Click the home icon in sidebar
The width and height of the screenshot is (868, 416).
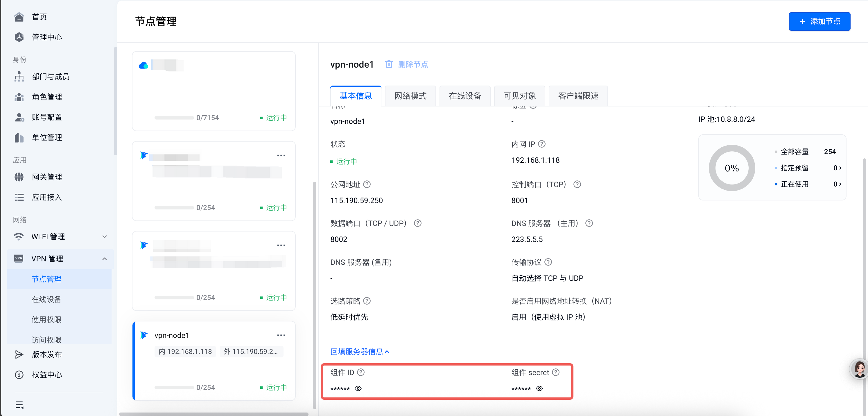(x=19, y=17)
